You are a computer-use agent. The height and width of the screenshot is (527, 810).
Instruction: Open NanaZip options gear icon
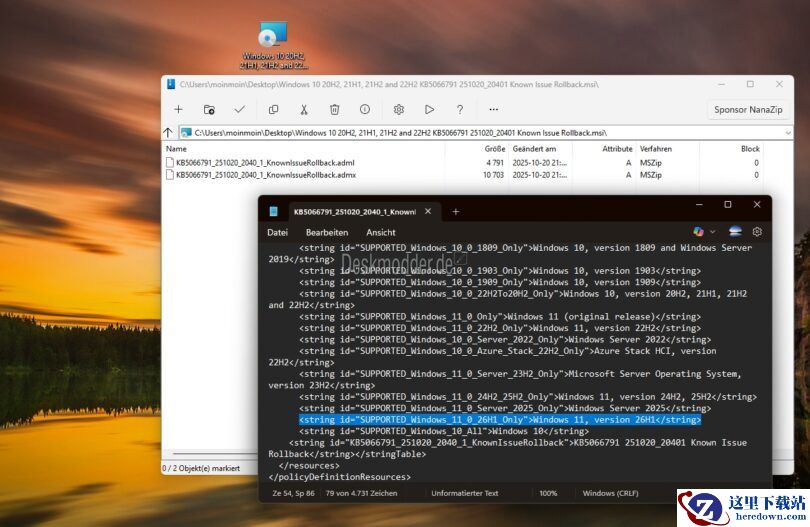coord(399,109)
